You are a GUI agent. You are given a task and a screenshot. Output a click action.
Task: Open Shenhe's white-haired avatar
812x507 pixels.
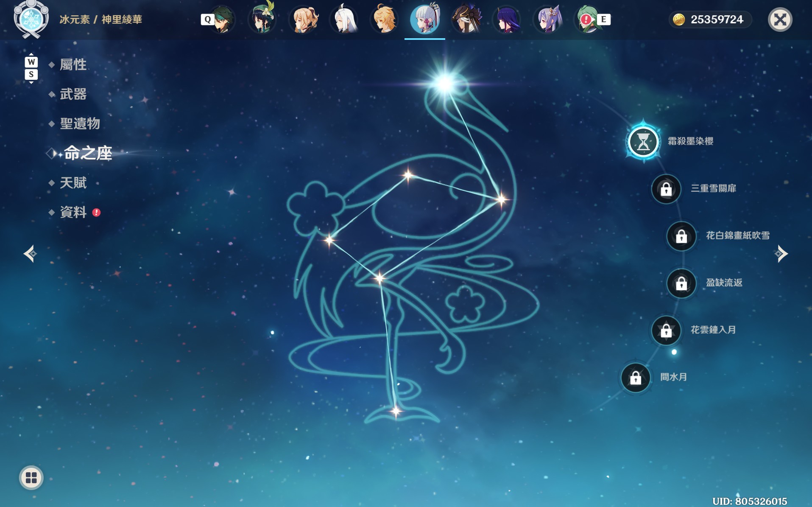pos(344,19)
